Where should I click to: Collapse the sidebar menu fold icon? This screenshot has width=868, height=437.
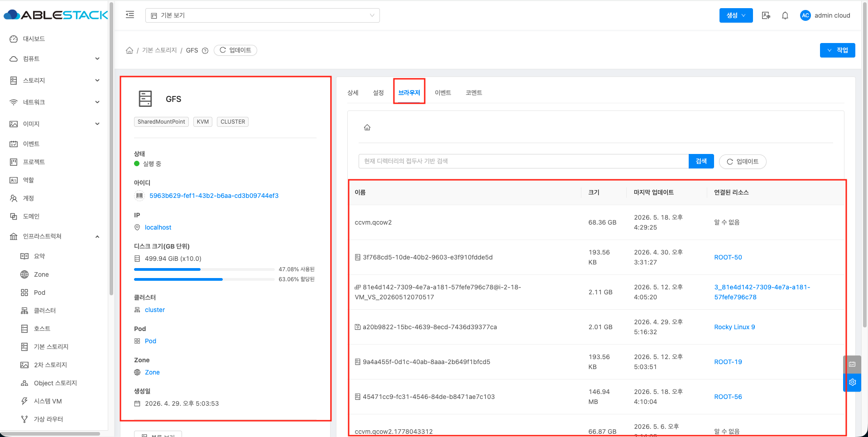click(x=130, y=15)
